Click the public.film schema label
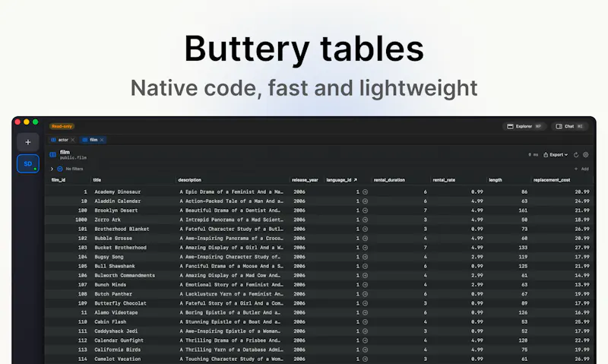This screenshot has width=608, height=364. 73,158
